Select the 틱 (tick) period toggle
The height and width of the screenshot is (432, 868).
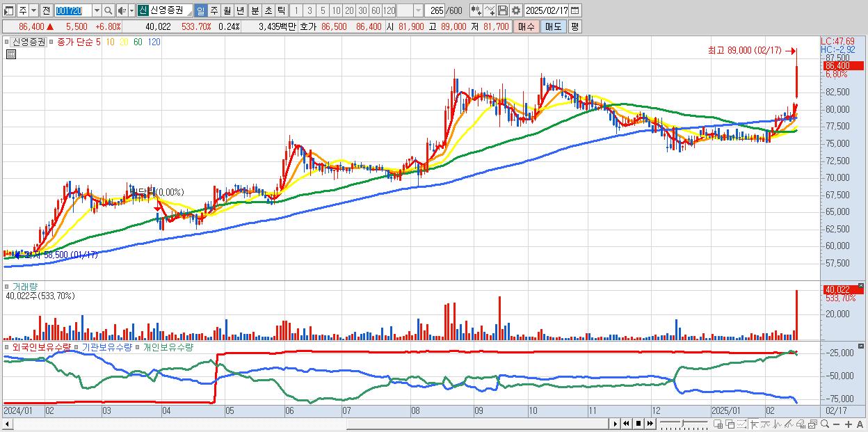click(x=281, y=10)
